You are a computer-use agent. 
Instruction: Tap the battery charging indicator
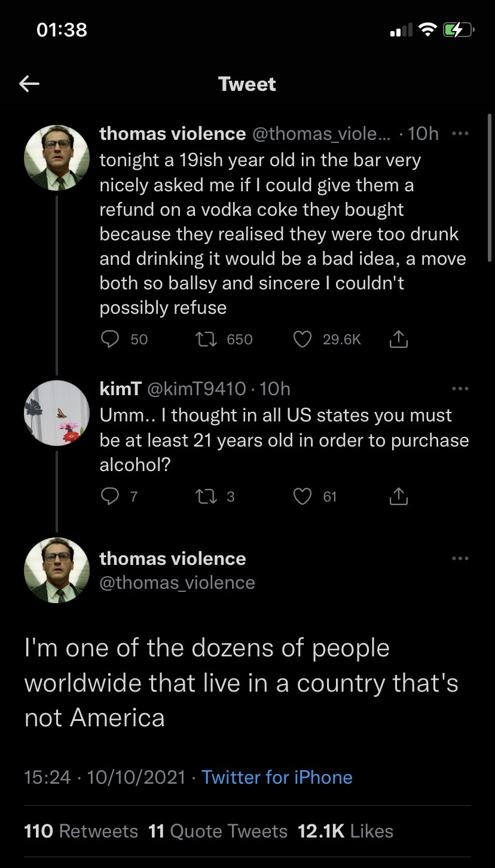[x=459, y=28]
